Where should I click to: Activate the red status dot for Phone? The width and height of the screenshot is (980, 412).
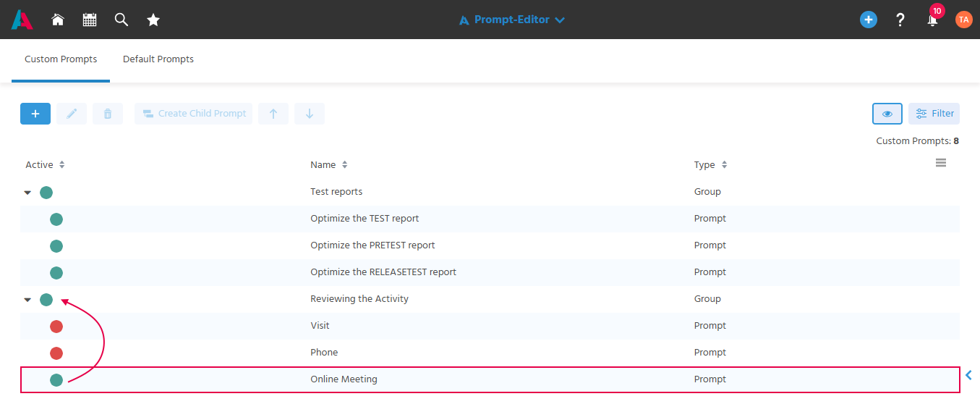[x=56, y=353]
